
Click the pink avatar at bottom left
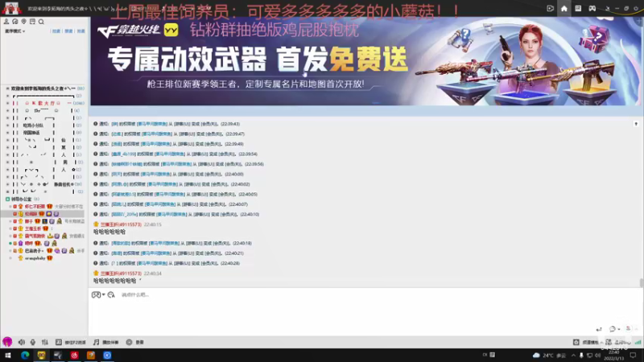pos(7,342)
